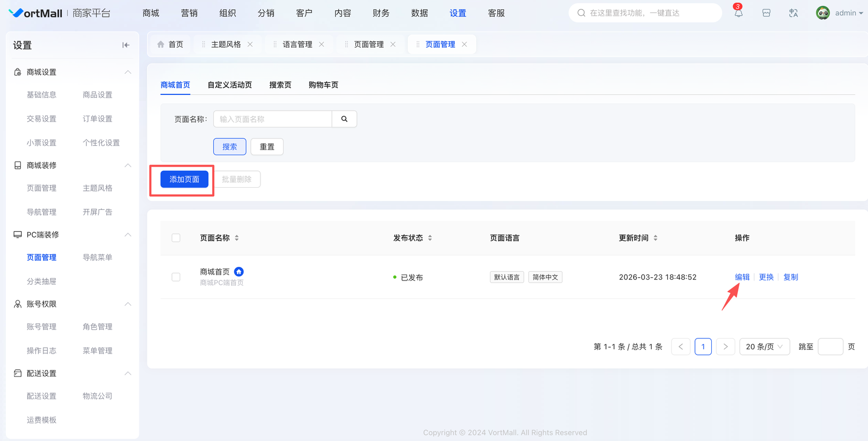Close the 主题风格 tab

[250, 44]
